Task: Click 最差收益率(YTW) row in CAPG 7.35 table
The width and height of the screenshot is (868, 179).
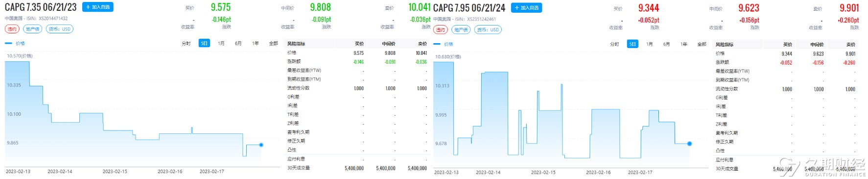Action: coord(357,71)
